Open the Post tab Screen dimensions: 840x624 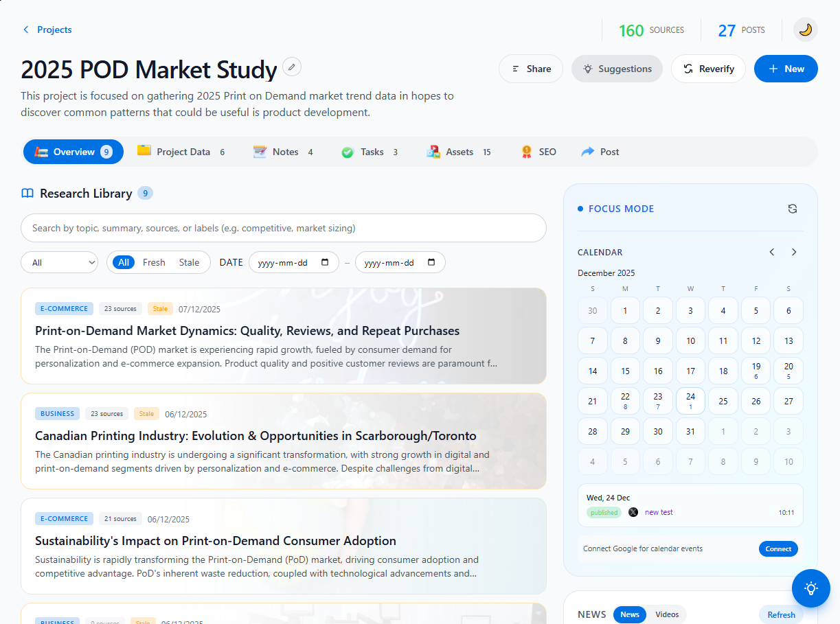[600, 152]
